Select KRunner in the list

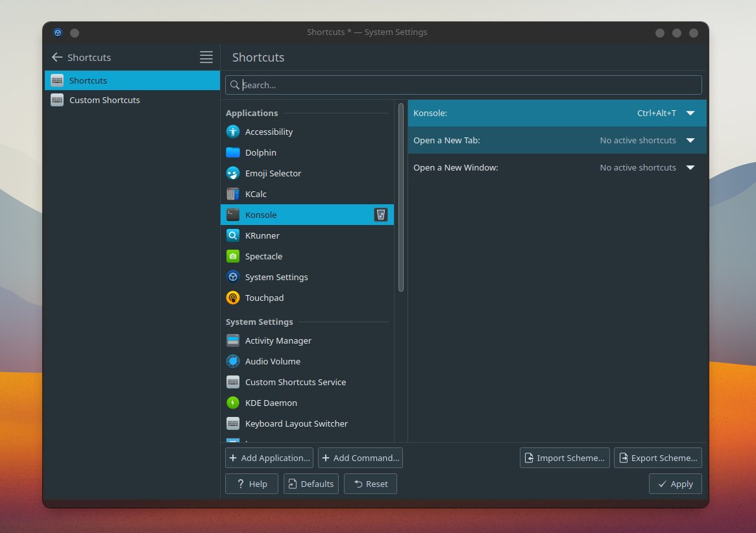(x=307, y=235)
